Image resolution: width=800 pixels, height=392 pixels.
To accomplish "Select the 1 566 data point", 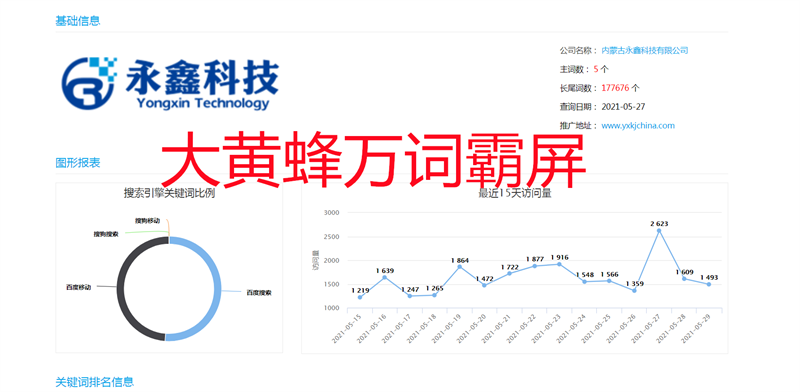I will click(x=609, y=281).
